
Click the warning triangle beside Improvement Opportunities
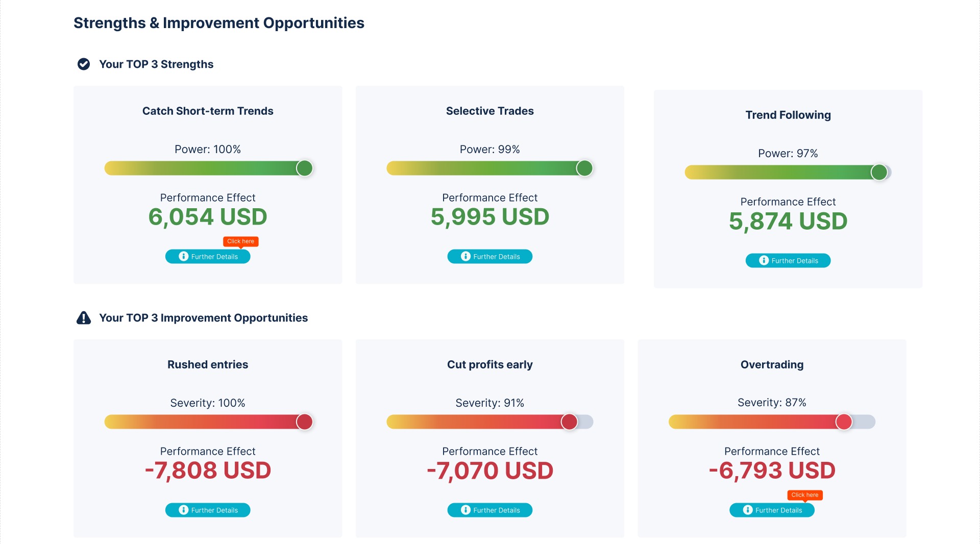coord(83,317)
